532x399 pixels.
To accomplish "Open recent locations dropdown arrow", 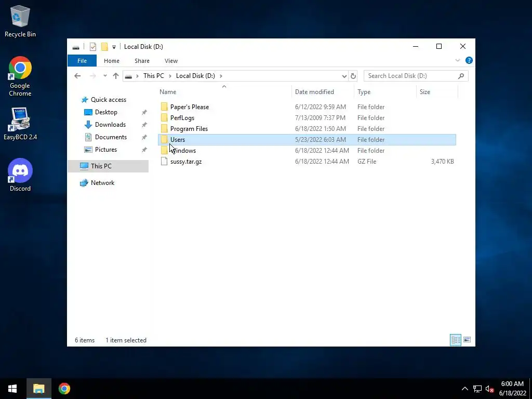I will (105, 76).
